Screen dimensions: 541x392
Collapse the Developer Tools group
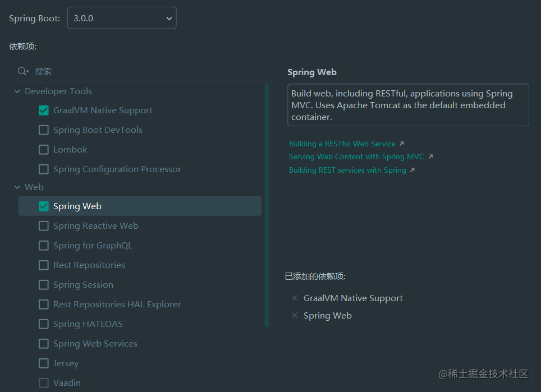(x=17, y=91)
